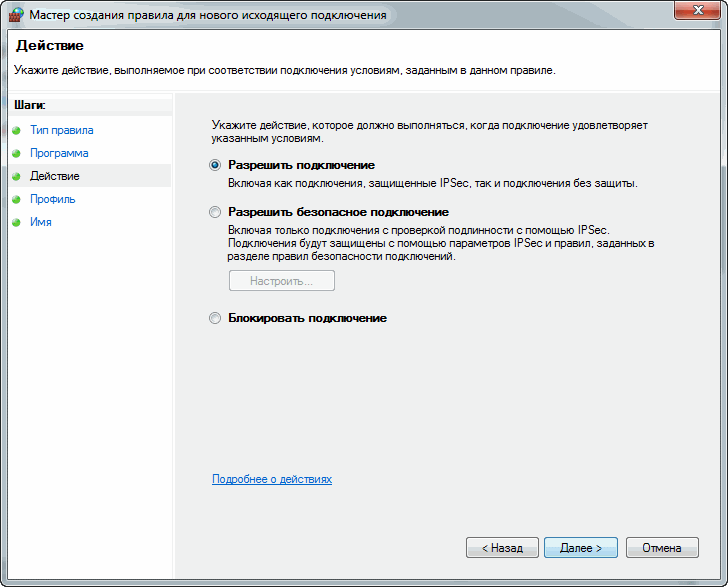Screen dimensions: 728x587
Task: Click the IPSec description under "Разрешить подключение"
Action: tap(432, 183)
